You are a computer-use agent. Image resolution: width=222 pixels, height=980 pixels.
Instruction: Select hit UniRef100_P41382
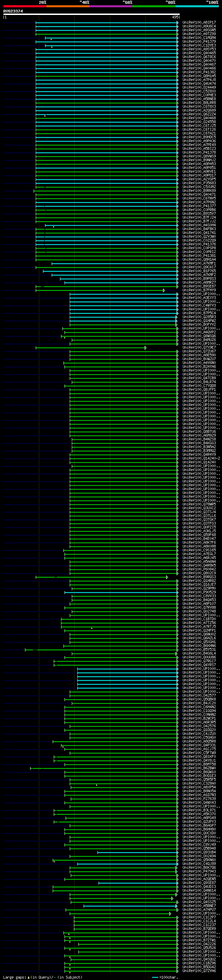(199, 72)
